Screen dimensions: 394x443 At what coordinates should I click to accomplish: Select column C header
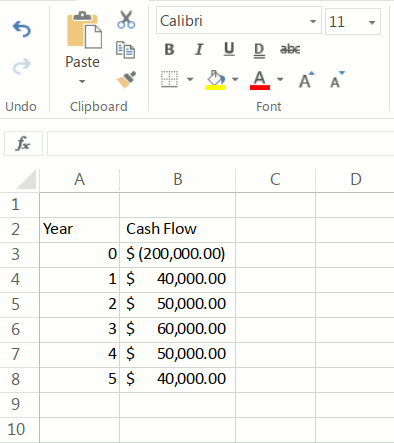pos(275,180)
